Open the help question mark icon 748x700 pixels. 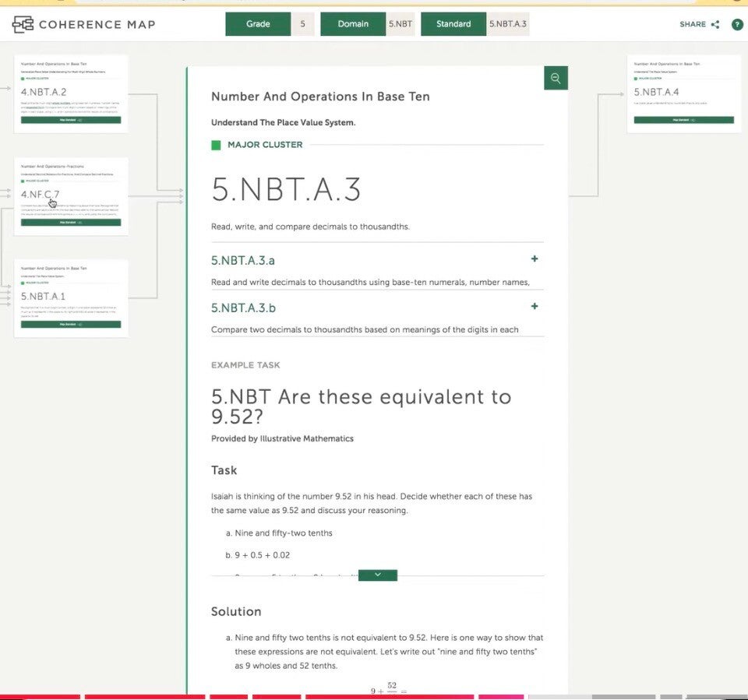point(736,24)
